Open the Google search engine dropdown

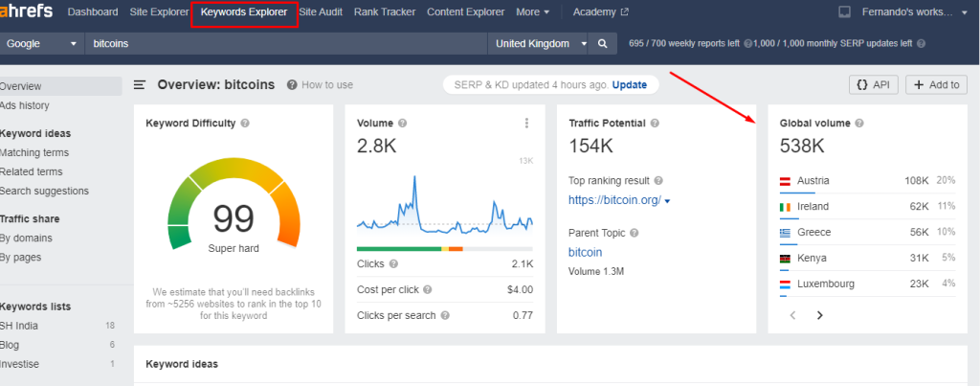click(42, 44)
